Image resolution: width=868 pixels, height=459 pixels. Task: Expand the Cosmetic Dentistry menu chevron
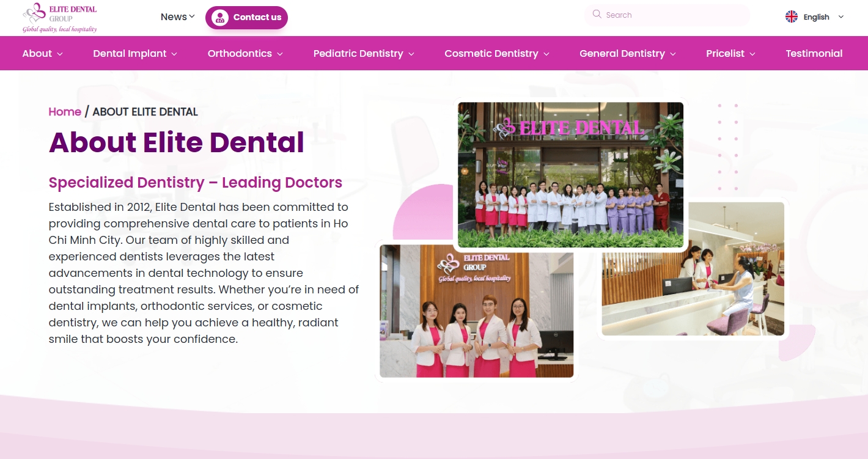[546, 54]
